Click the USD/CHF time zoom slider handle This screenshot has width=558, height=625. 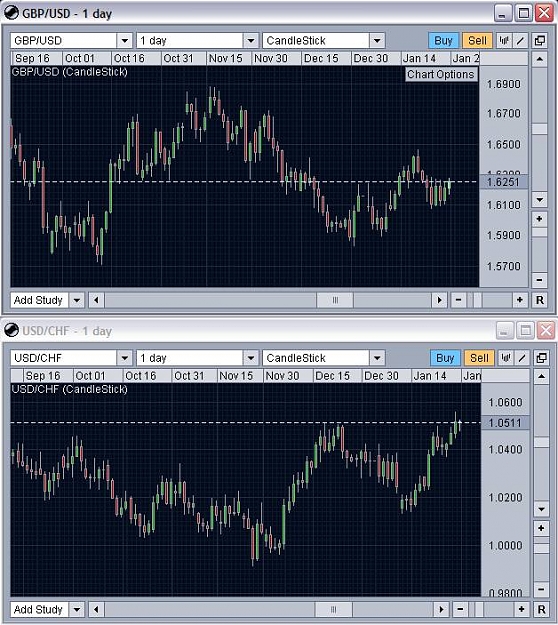479,609
